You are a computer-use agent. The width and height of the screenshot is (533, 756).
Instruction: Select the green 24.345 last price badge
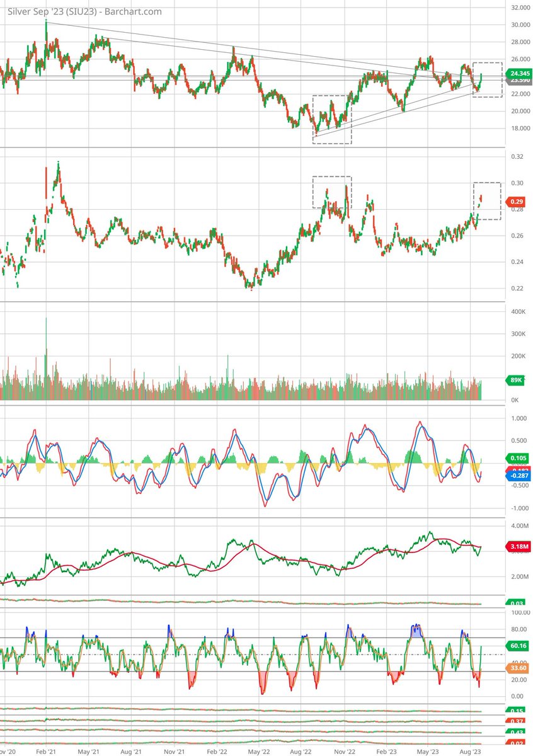[519, 73]
